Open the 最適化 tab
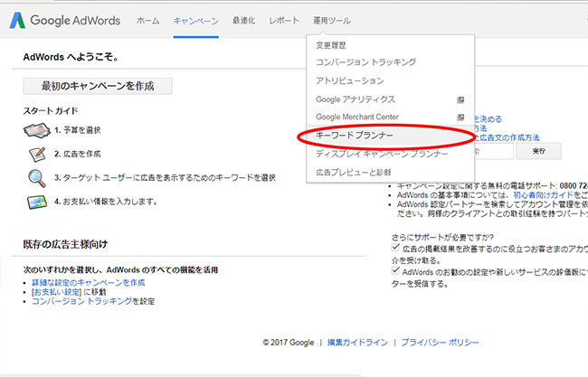This screenshot has height=377, width=588. (243, 21)
